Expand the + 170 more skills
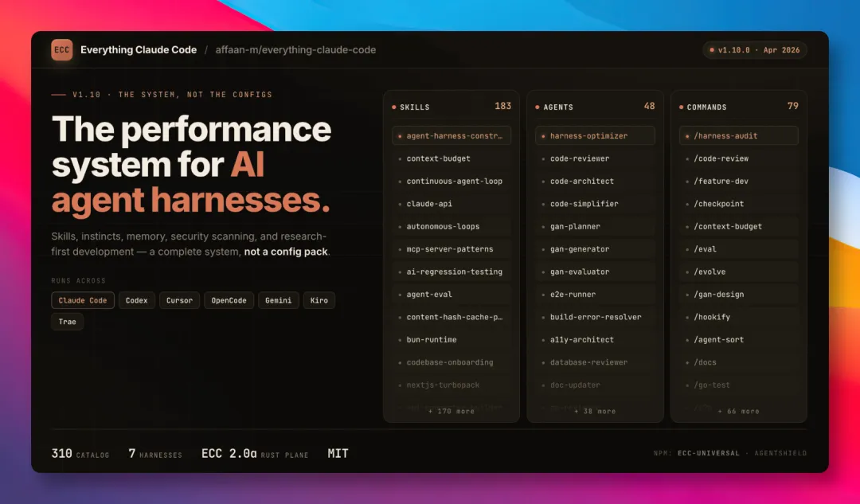 tap(451, 412)
